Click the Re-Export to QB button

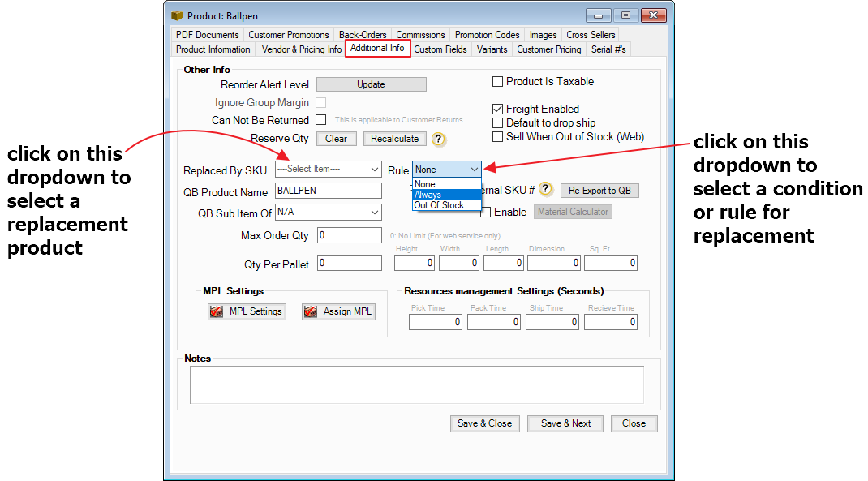tap(599, 191)
